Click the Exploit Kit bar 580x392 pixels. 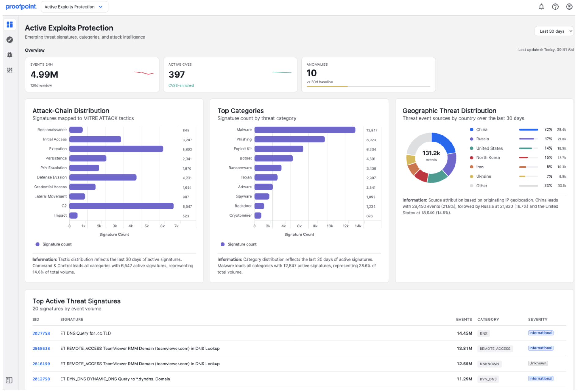pos(279,149)
